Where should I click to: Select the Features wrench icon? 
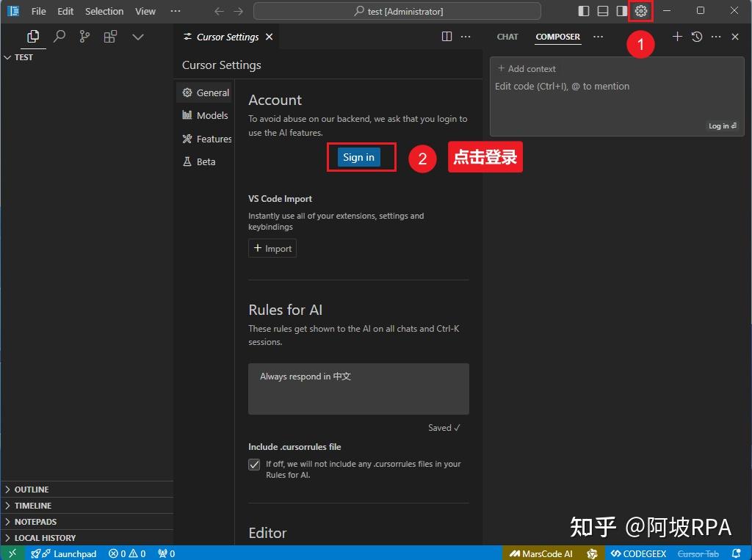pos(187,139)
